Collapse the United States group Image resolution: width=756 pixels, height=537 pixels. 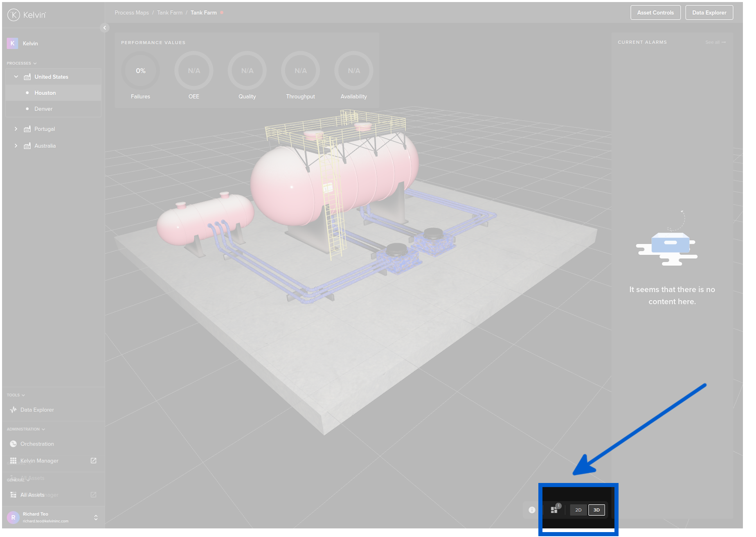click(16, 77)
